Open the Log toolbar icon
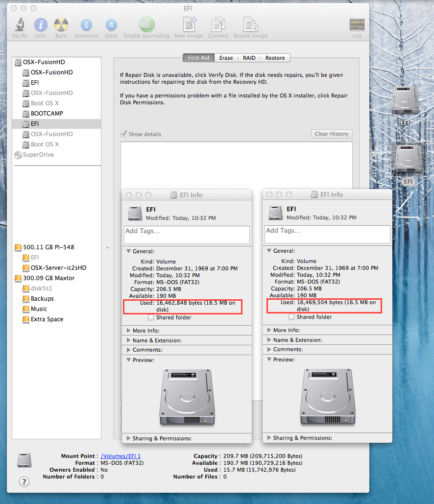 click(357, 24)
